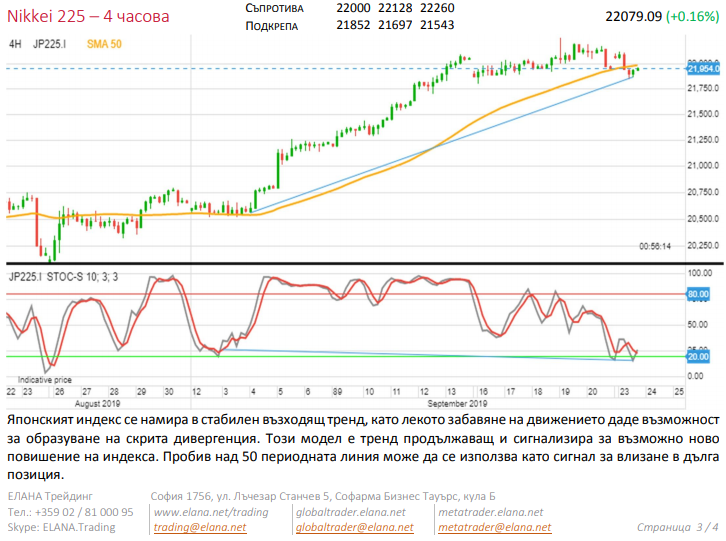The width and height of the screenshot is (726, 541).
Task: Click the September 2019 axis label
Action: (457, 403)
